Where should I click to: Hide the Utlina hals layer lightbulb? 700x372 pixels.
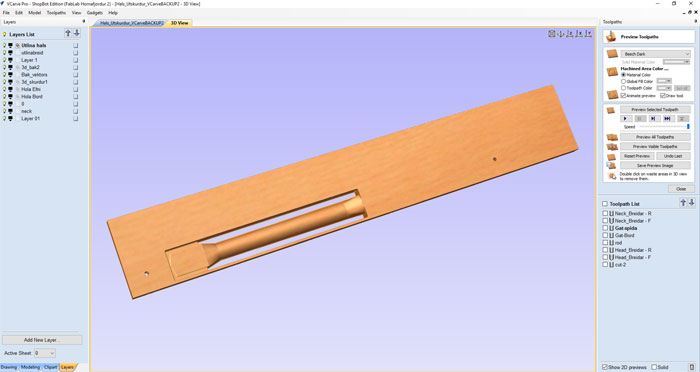coord(5,46)
